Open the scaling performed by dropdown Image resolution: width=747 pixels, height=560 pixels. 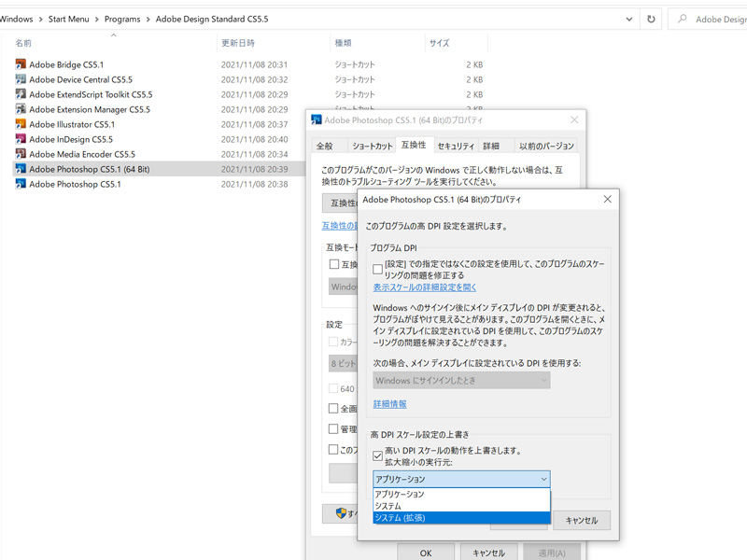point(461,479)
